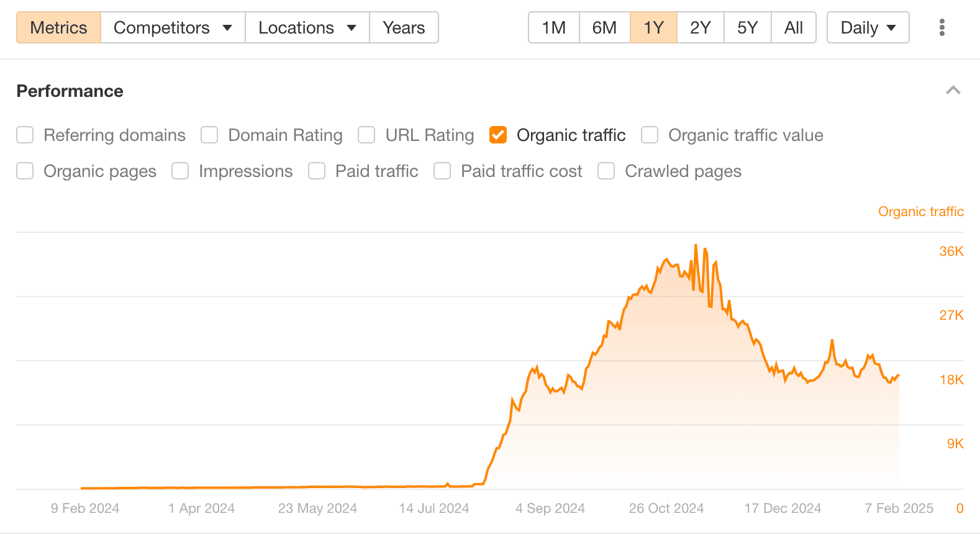Tick the URL Rating checkbox
The image size is (980, 534).
click(366, 135)
